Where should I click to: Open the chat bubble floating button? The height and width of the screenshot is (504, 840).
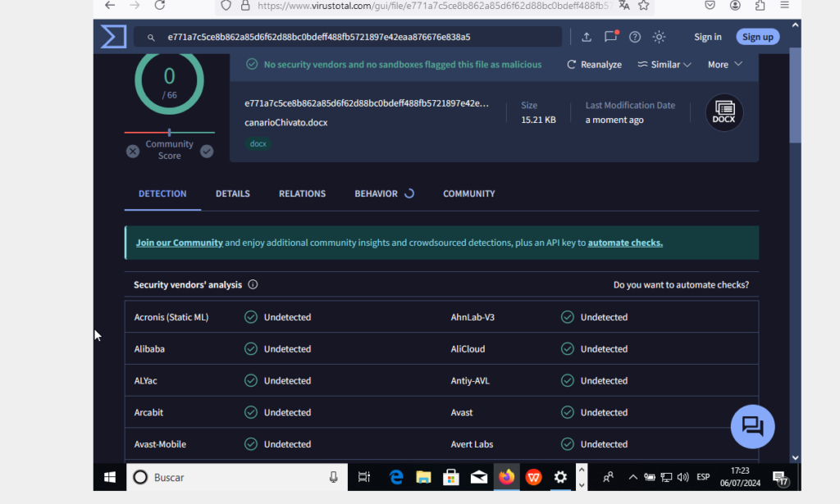tap(753, 426)
